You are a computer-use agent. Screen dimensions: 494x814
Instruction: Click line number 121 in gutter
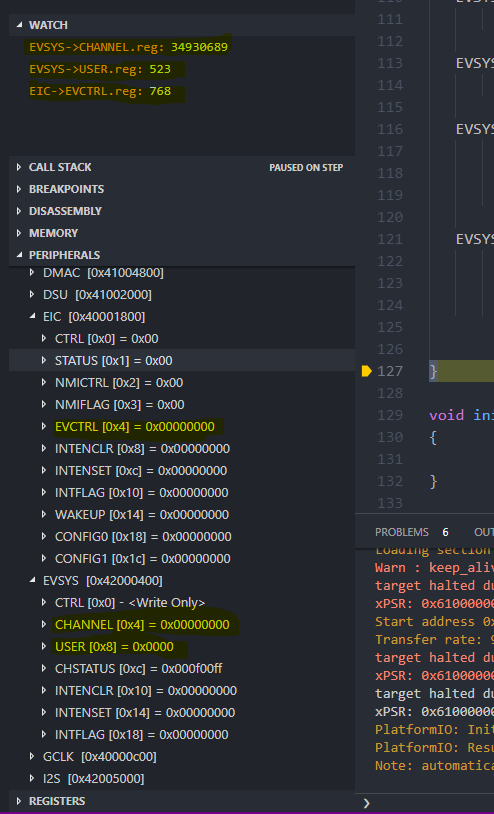tap(390, 239)
